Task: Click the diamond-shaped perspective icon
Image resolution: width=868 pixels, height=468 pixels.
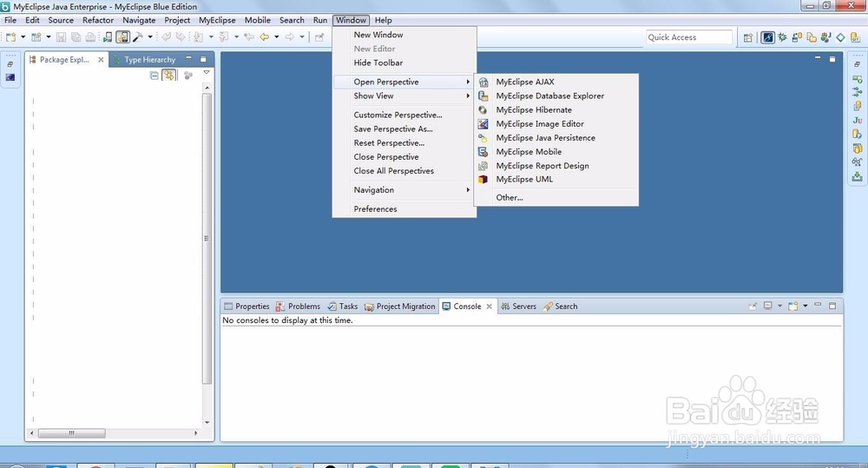Action: pyautogui.click(x=840, y=37)
